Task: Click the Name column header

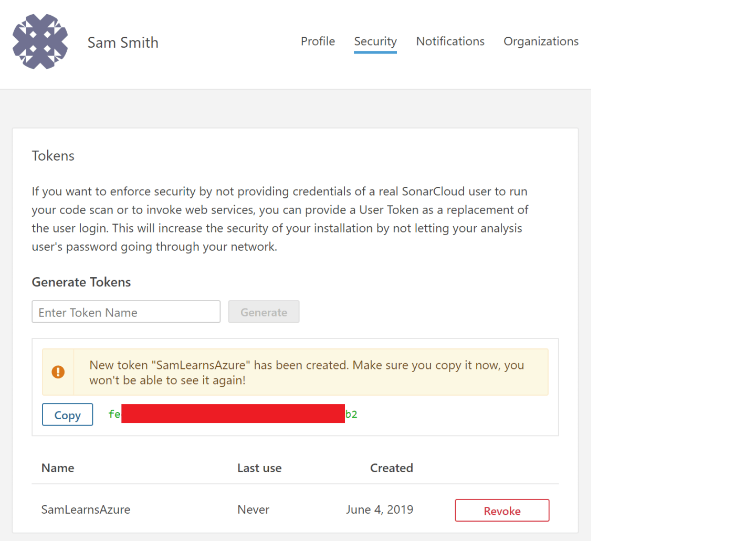Action: click(58, 468)
